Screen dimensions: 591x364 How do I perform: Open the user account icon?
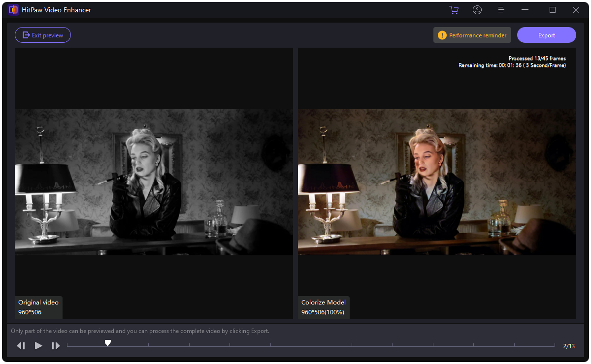point(477,10)
